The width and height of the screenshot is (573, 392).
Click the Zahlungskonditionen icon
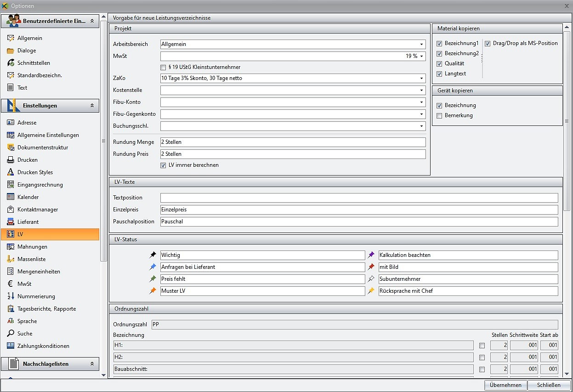tap(11, 346)
